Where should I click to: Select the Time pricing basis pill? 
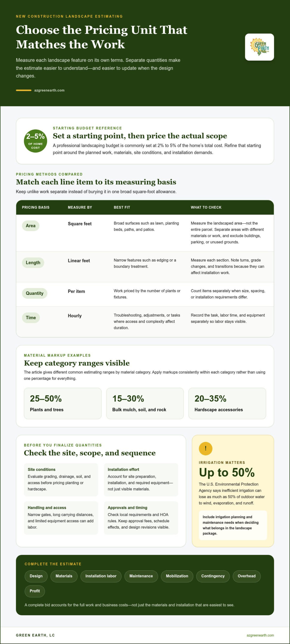point(31,318)
